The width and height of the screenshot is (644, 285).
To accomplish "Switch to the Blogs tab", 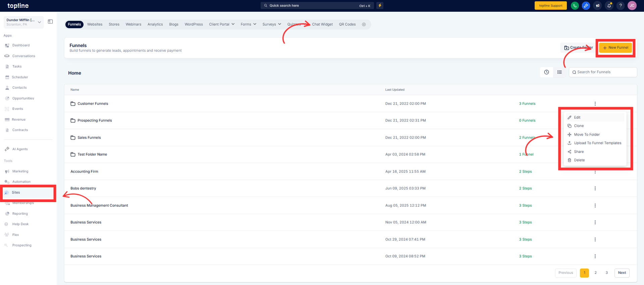I will (x=174, y=25).
